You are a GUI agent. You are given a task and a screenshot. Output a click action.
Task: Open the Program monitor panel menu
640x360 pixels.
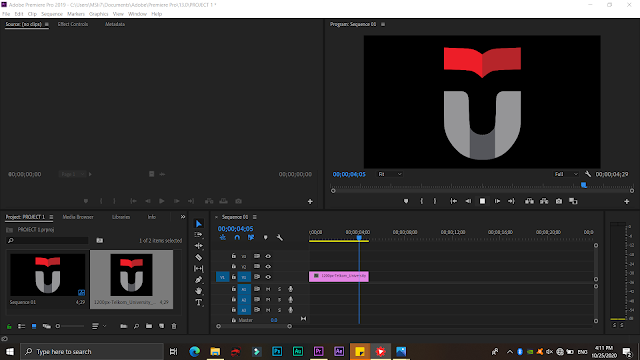click(383, 24)
